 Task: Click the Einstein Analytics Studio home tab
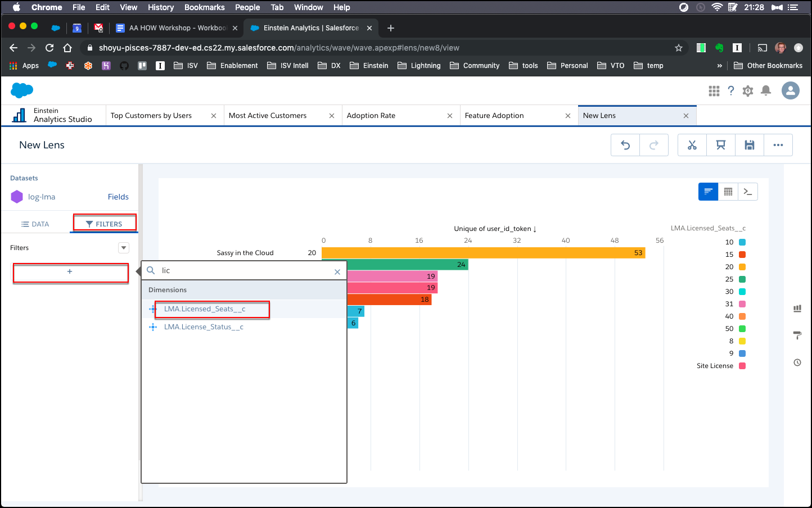(x=52, y=115)
